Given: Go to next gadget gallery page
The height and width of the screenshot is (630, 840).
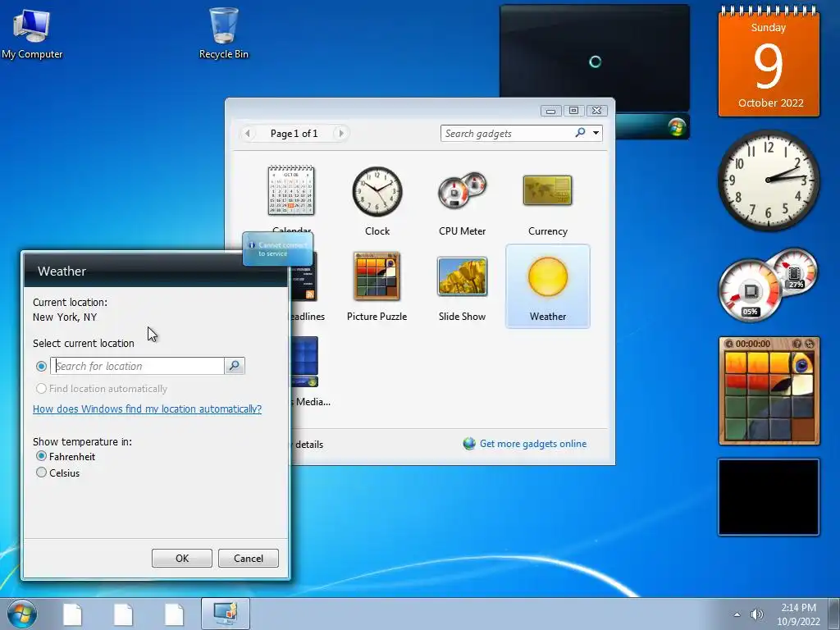Looking at the screenshot, I should [341, 133].
